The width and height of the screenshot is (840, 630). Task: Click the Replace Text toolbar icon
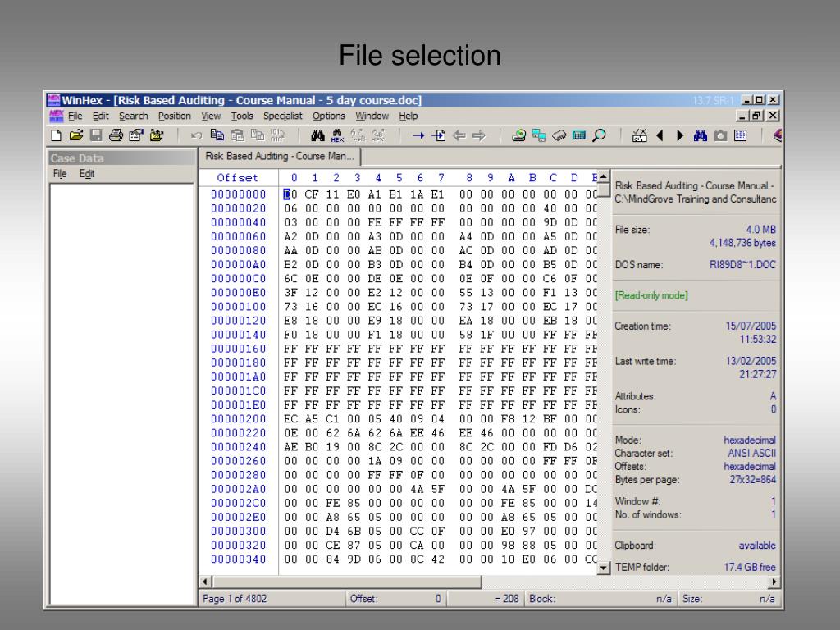click(358, 135)
